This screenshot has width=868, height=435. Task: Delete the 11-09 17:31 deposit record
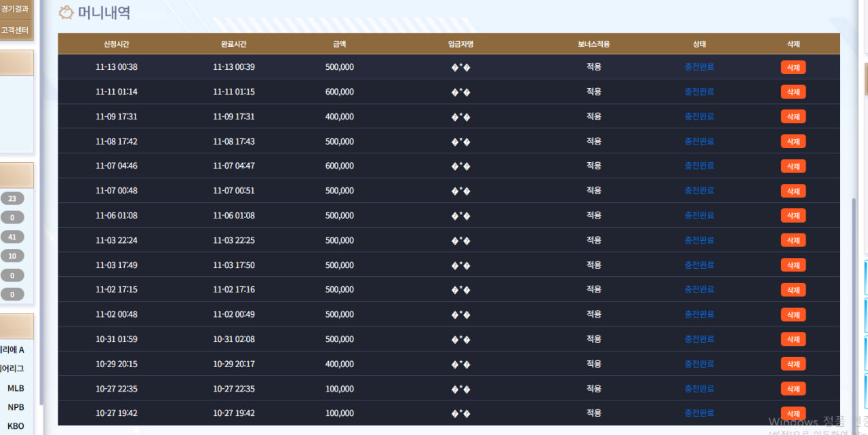pyautogui.click(x=793, y=117)
